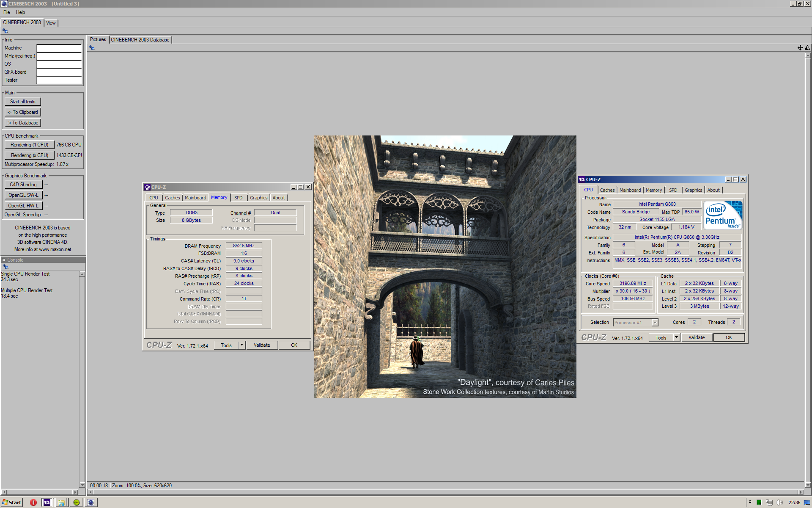Open Caches tab in the CPU CPU-Z window

[607, 190]
